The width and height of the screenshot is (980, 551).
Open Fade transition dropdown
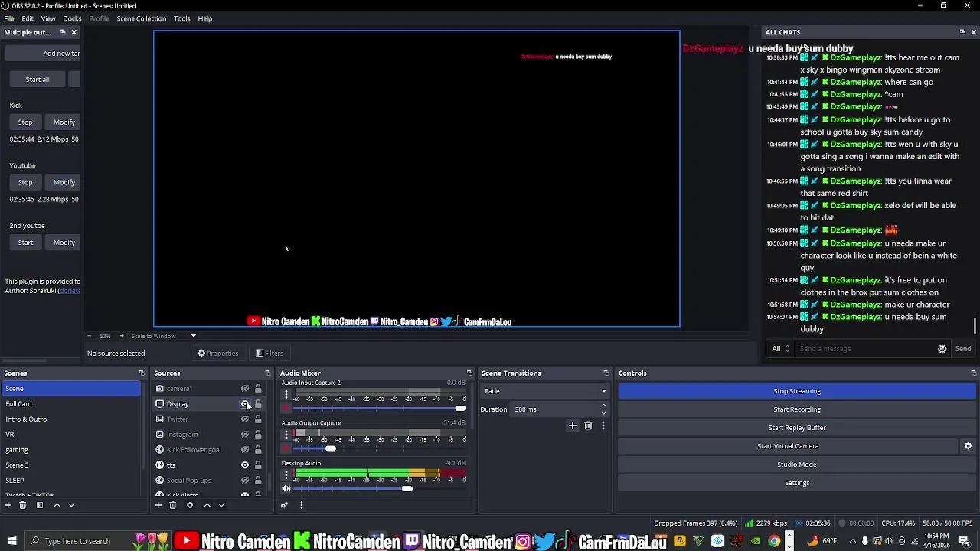544,391
